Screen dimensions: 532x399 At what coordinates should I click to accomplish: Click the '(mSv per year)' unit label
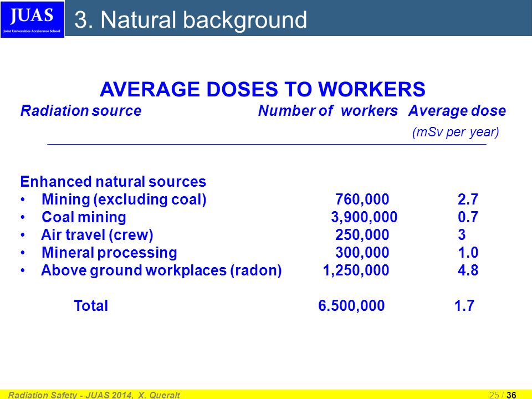coord(456,132)
